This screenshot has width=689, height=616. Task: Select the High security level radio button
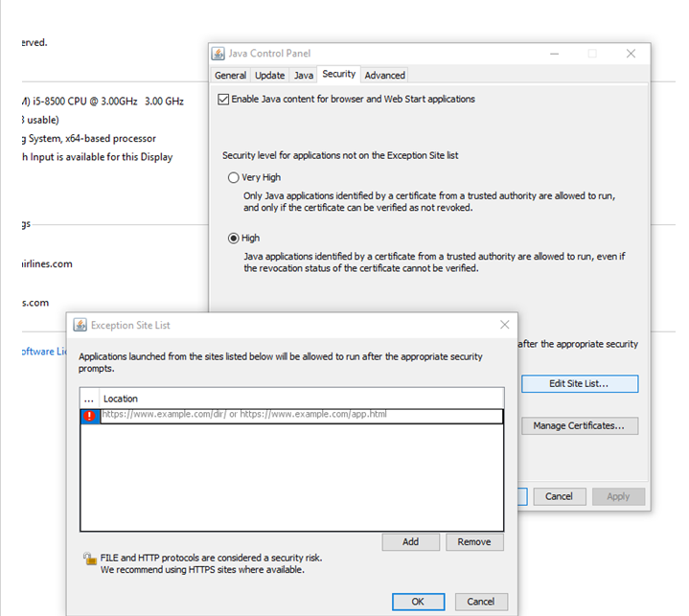pos(233,239)
